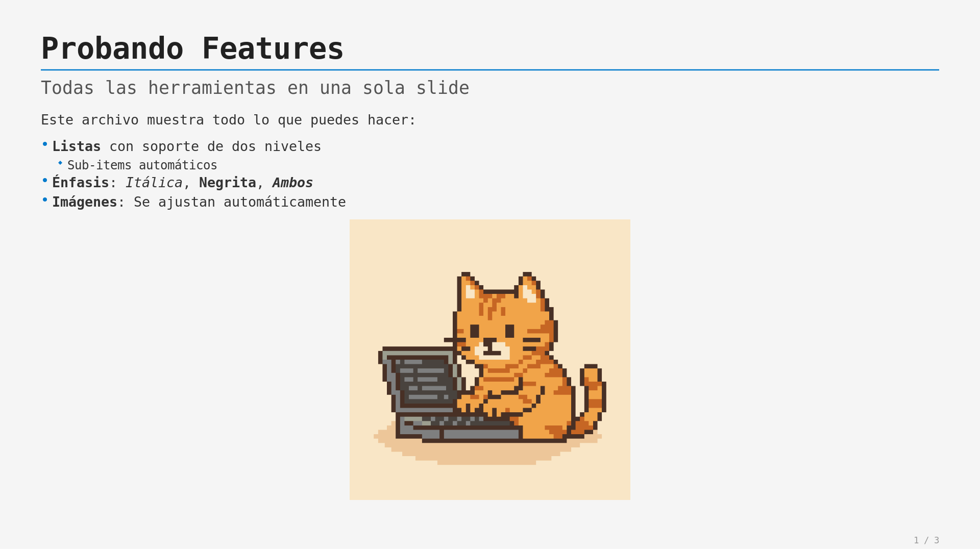Click the pixel-art cat image
This screenshot has height=551, width=980.
pyautogui.click(x=489, y=360)
